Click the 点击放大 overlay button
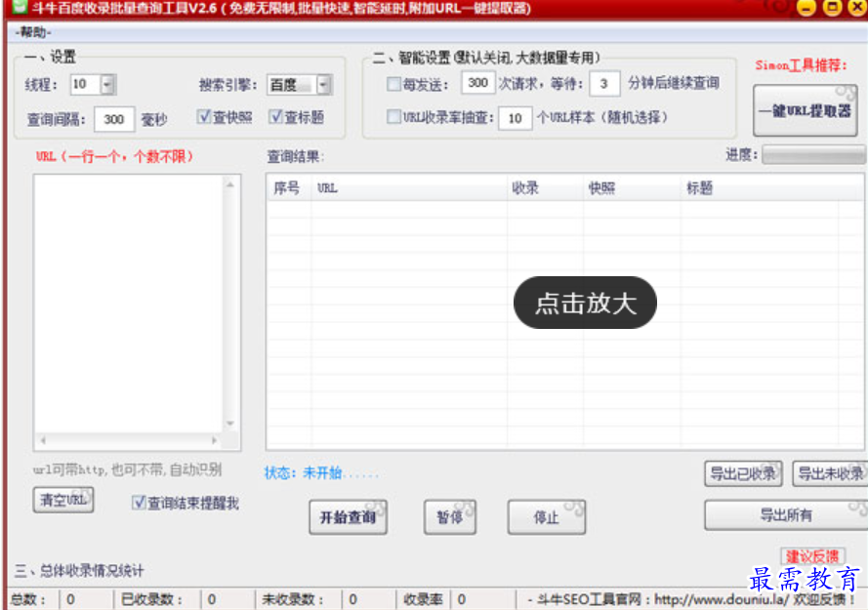The width and height of the screenshot is (868, 610). pyautogui.click(x=585, y=303)
